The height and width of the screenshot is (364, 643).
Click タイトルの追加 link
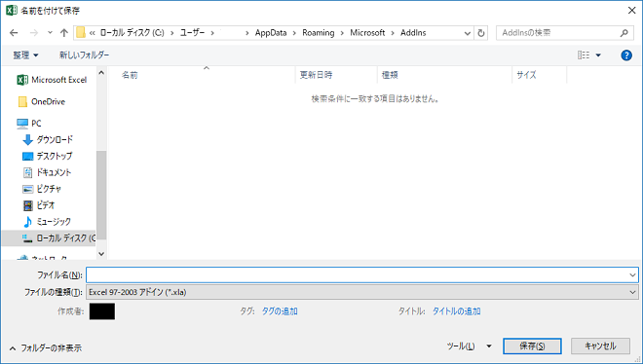pyautogui.click(x=456, y=311)
